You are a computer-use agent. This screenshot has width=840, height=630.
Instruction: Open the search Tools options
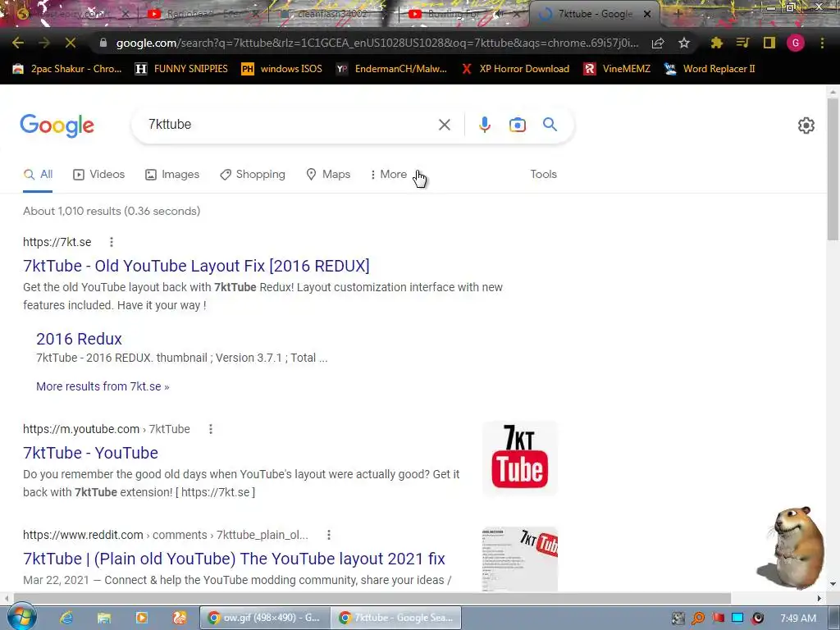point(543,174)
